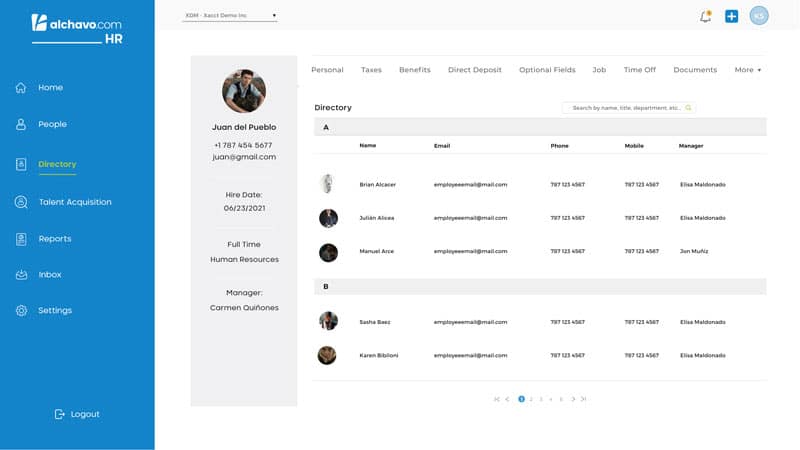The width and height of the screenshot is (800, 450).
Task: Open the KS user avatar menu
Action: click(x=760, y=16)
